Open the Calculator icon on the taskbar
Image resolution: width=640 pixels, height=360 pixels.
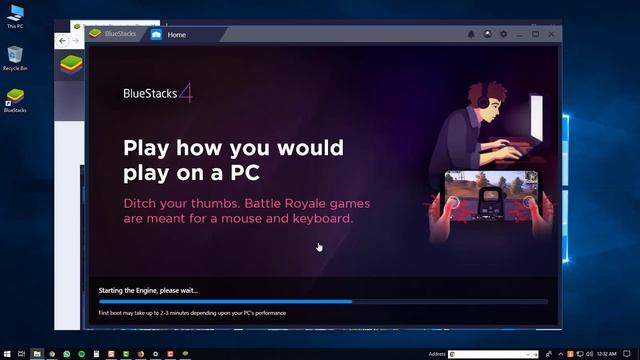point(96,354)
